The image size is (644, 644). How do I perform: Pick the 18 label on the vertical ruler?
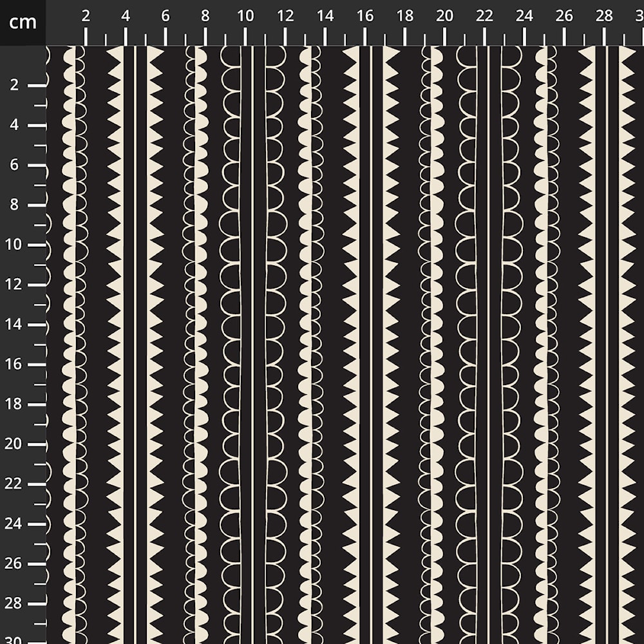pos(13,404)
